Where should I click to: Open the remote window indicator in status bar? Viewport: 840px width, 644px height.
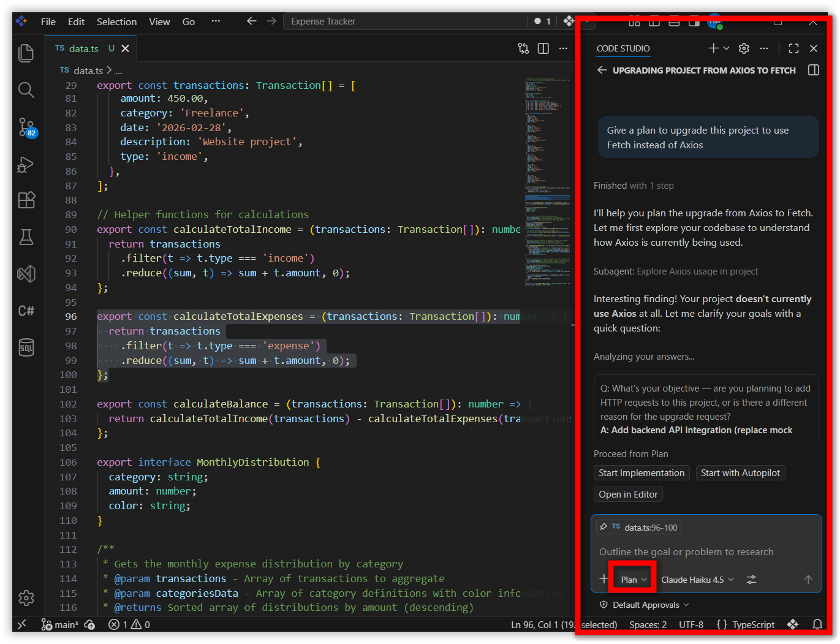(x=22, y=624)
